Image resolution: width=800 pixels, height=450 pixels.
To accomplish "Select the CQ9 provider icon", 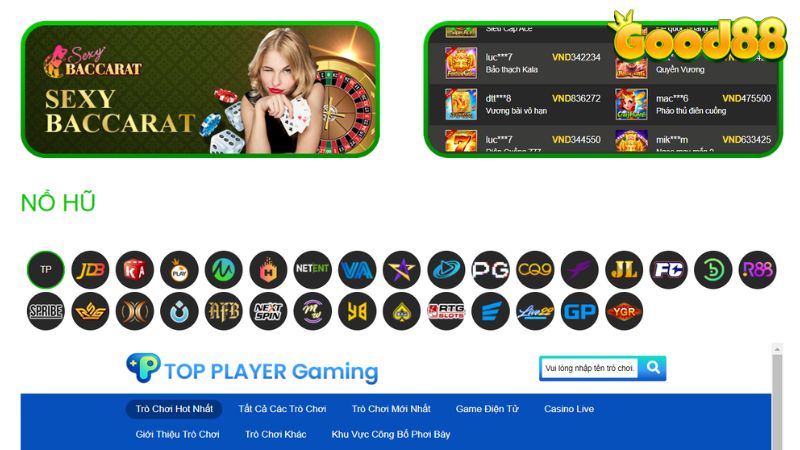I will coord(535,270).
